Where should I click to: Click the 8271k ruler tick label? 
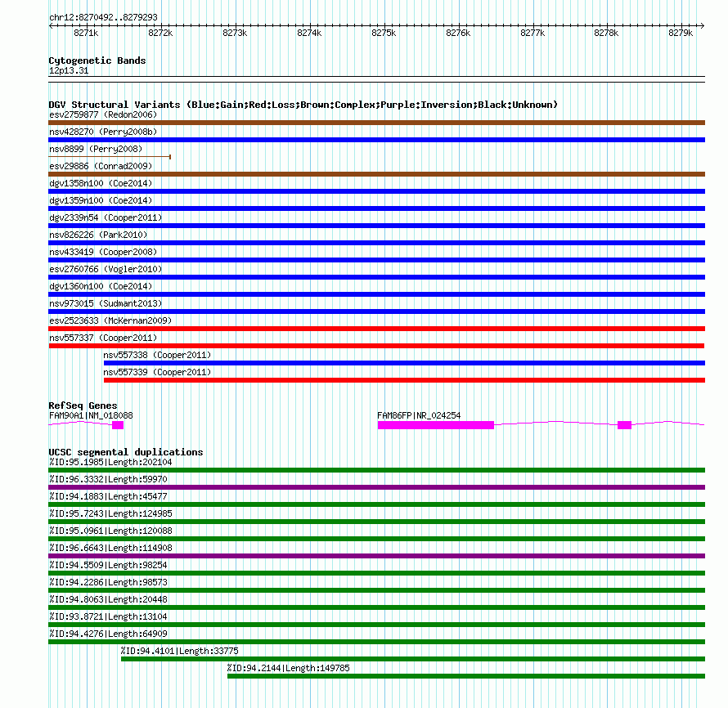click(x=86, y=33)
